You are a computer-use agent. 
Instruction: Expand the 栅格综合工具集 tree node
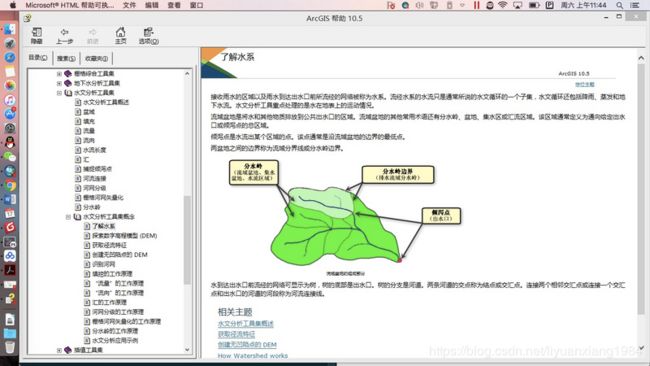(x=59, y=74)
